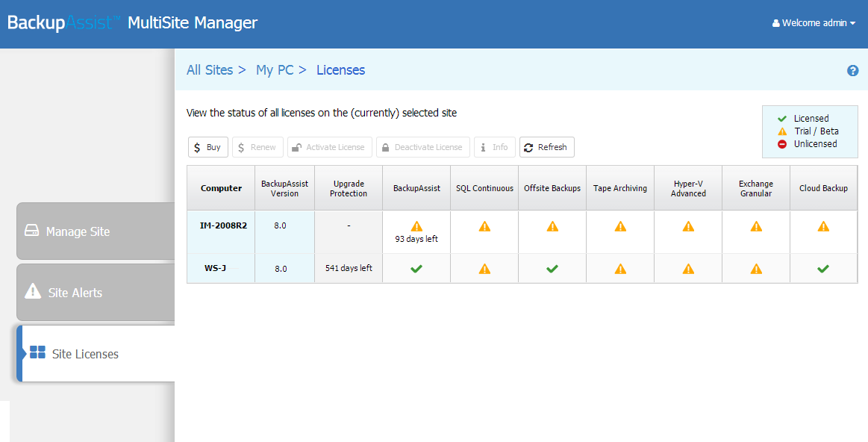Click the Deactivate License button
This screenshot has height=442, width=868.
tap(423, 147)
